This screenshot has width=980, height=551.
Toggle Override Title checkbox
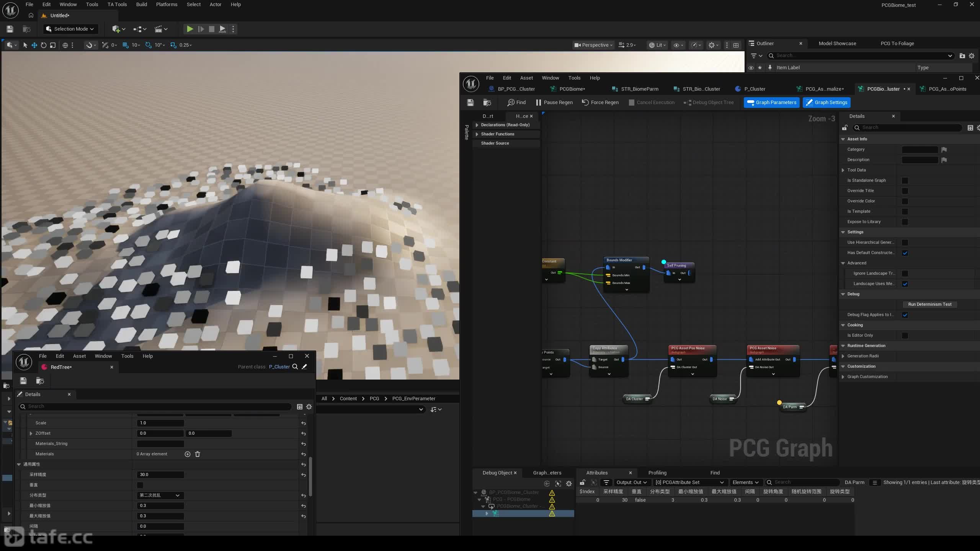point(905,191)
